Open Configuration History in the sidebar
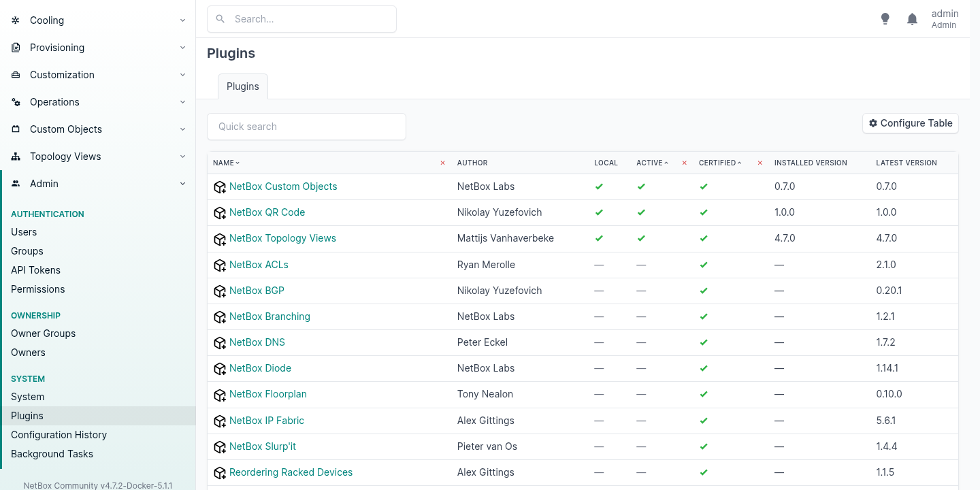Image resolution: width=980 pixels, height=490 pixels. point(59,435)
